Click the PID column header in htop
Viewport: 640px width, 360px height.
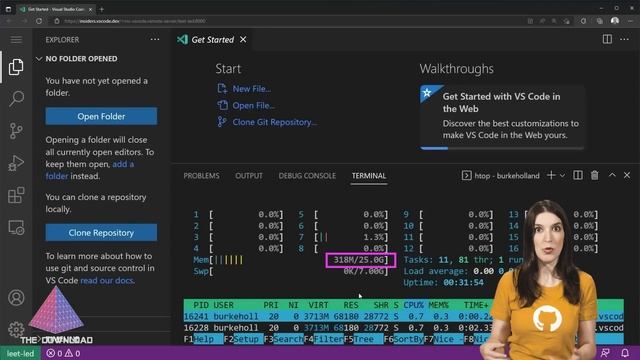click(201, 305)
